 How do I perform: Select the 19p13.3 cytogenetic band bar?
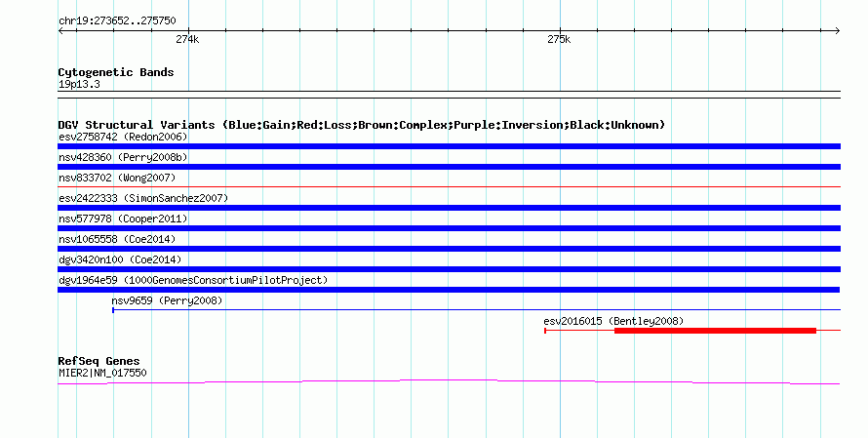tap(449, 95)
